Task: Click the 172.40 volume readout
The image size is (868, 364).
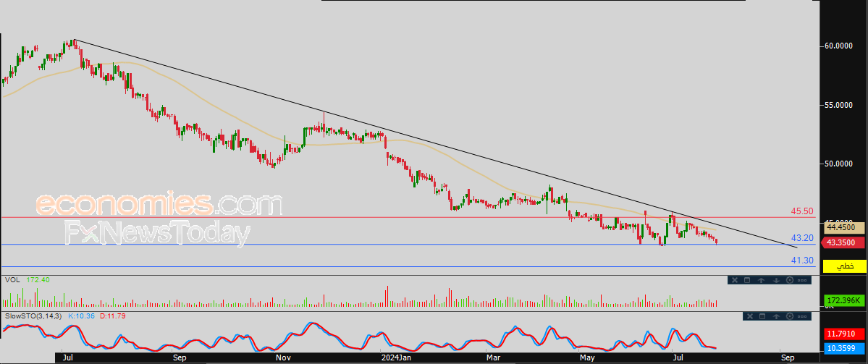Action: [x=38, y=280]
